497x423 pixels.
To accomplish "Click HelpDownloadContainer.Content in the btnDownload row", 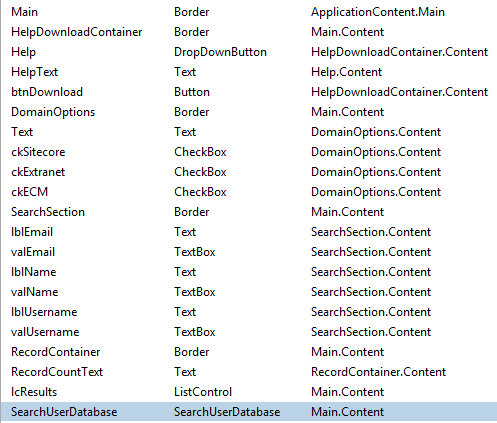I will tap(400, 92).
